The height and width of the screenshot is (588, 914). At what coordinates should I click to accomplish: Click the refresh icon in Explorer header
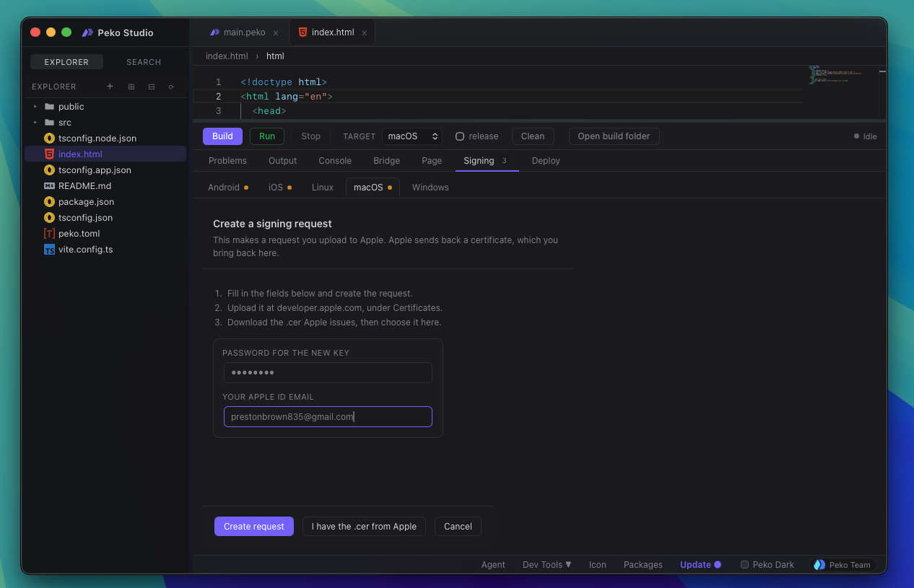coord(171,87)
